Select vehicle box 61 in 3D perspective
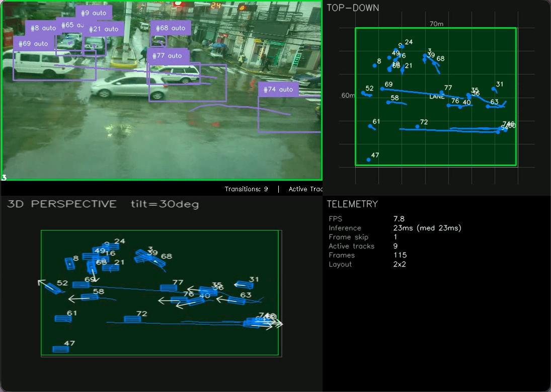This screenshot has width=551, height=392. coord(63,319)
